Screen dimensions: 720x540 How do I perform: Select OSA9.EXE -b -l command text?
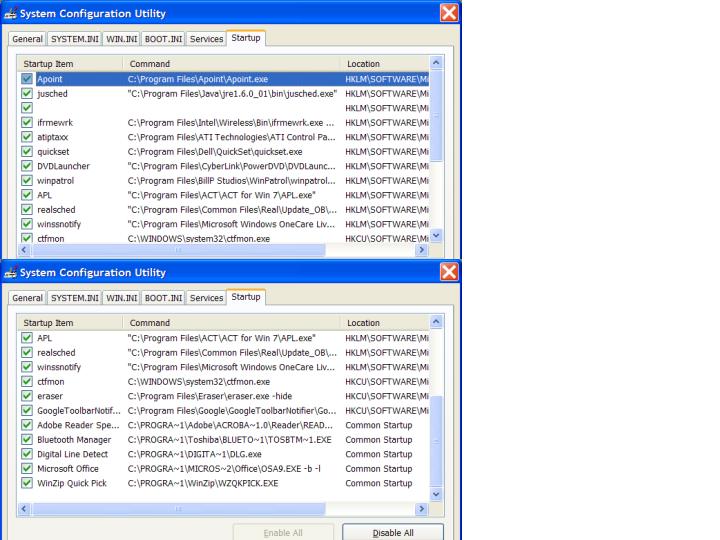[x=224, y=468]
